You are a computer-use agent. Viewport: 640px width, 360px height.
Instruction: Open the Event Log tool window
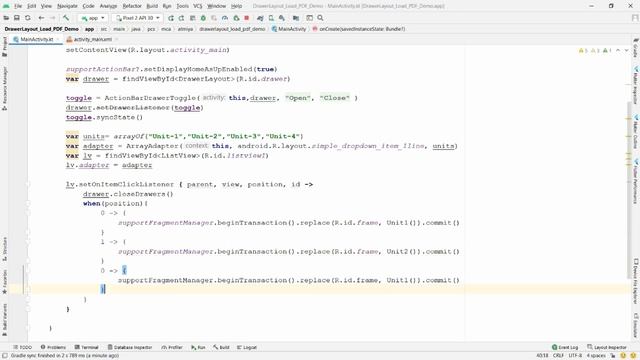coord(565,347)
